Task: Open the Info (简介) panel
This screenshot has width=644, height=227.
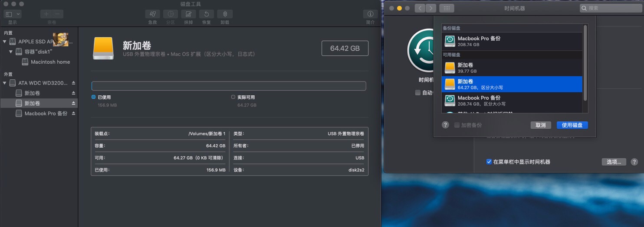Action: [x=370, y=14]
